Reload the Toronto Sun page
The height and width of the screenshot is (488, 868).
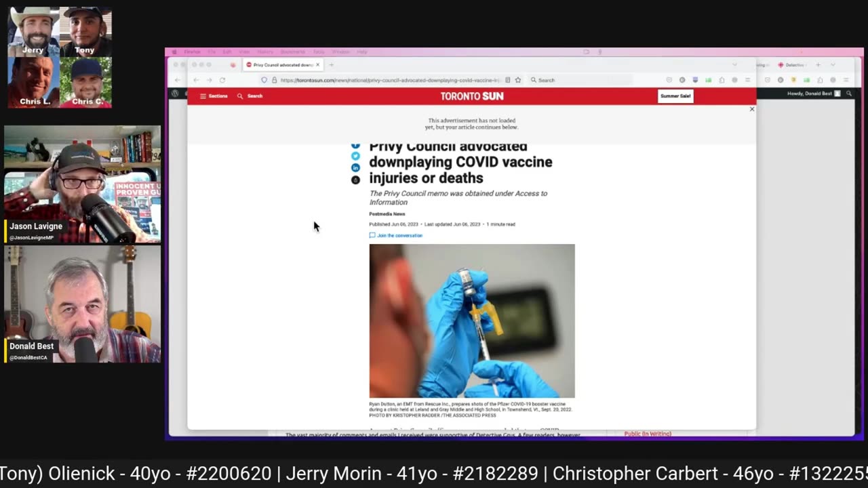pyautogui.click(x=222, y=80)
